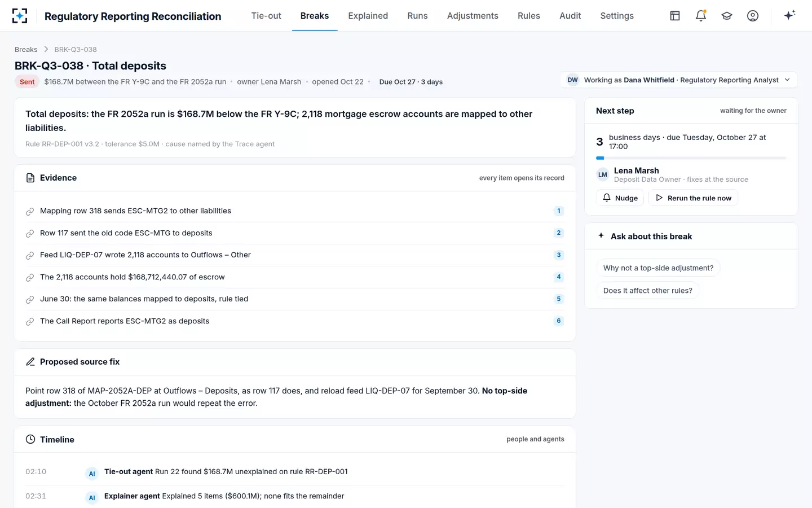The height and width of the screenshot is (508, 812).
Task: Click timeline entry time 02:10
Action: coord(36,472)
